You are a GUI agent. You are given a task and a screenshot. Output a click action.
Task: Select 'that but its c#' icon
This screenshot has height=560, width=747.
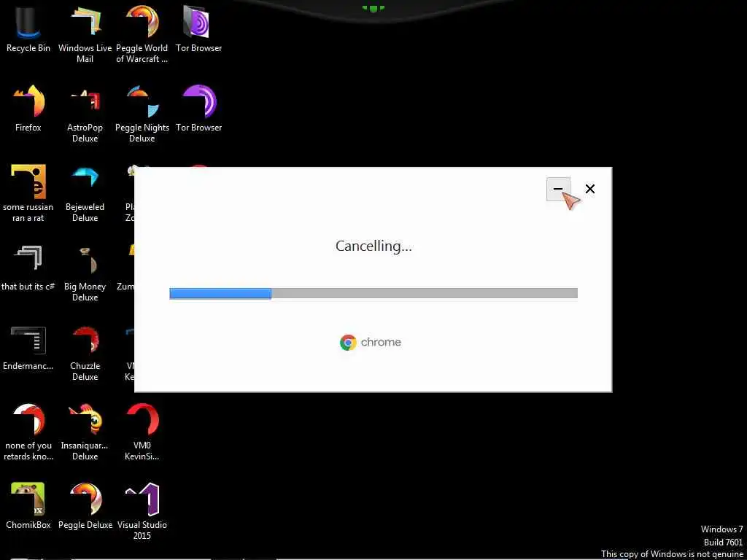(28, 267)
